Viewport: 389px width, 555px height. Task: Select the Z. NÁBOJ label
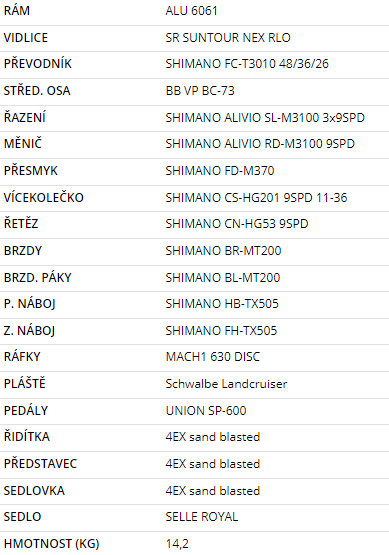click(x=29, y=330)
